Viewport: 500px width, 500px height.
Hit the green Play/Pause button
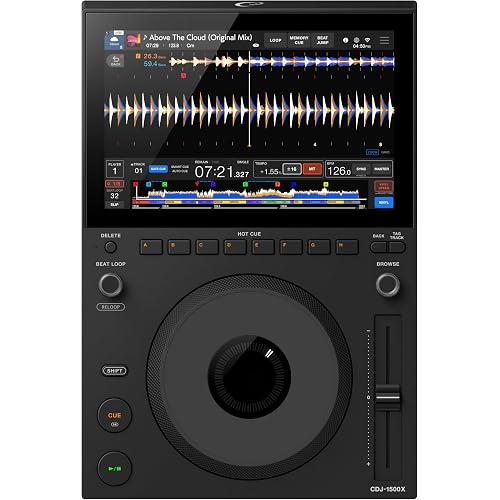114,468
